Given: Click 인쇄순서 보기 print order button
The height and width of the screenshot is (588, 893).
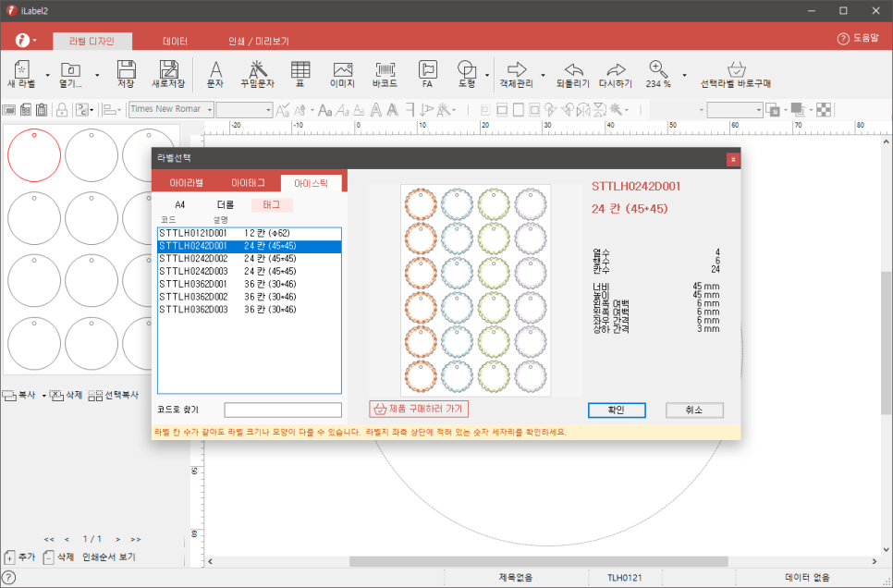Looking at the screenshot, I should (109, 557).
